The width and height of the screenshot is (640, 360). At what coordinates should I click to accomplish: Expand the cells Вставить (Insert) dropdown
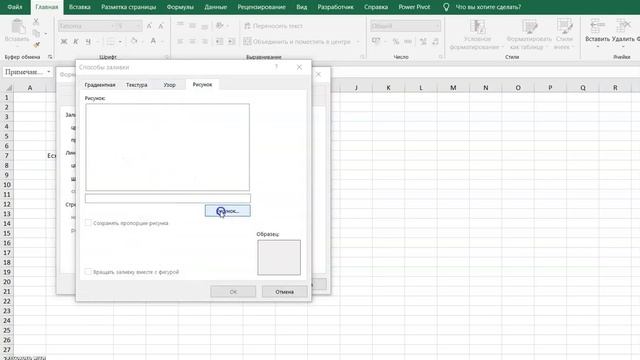[598, 46]
